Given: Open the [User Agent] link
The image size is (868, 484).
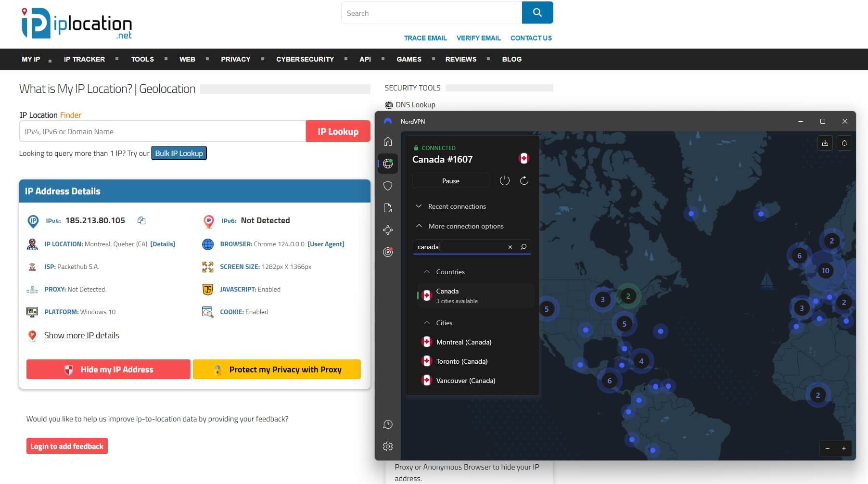Looking at the screenshot, I should 326,244.
